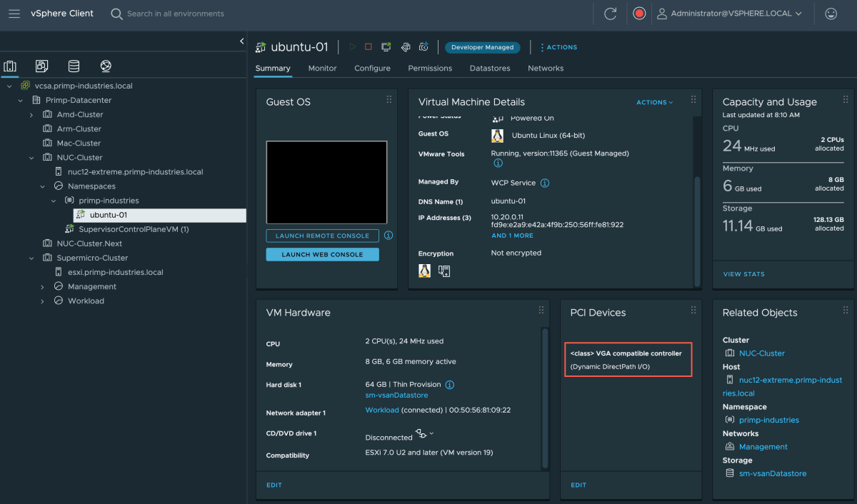
Task: Click the VM console preview thumbnail
Action: click(x=326, y=181)
